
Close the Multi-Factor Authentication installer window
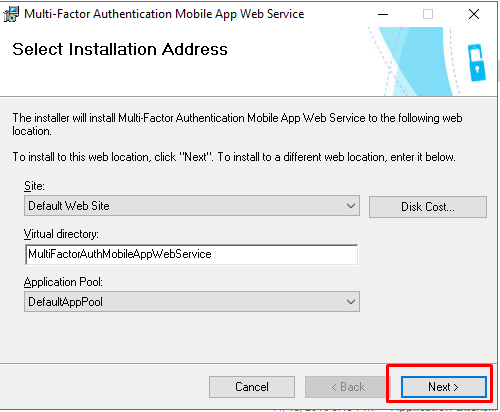click(x=474, y=14)
